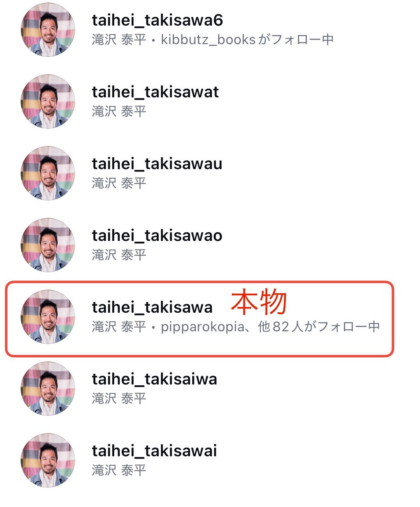
Task: Select the taihei_takisaiwa username
Action: pyautogui.click(x=154, y=379)
